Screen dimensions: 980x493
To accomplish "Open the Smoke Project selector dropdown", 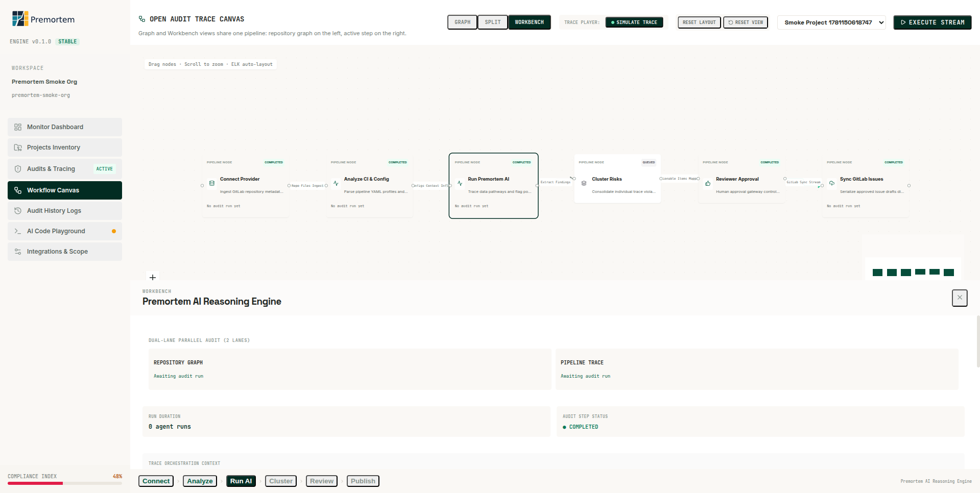I will tap(831, 22).
